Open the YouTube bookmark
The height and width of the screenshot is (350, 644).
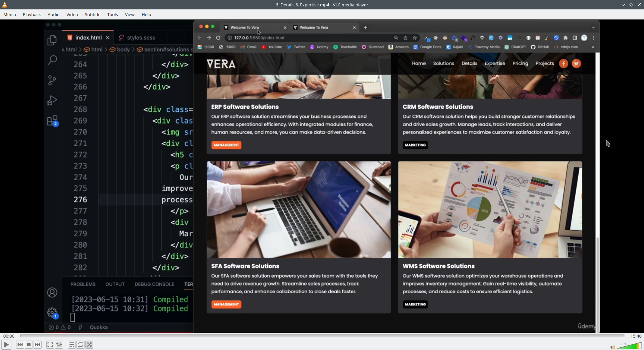(272, 47)
